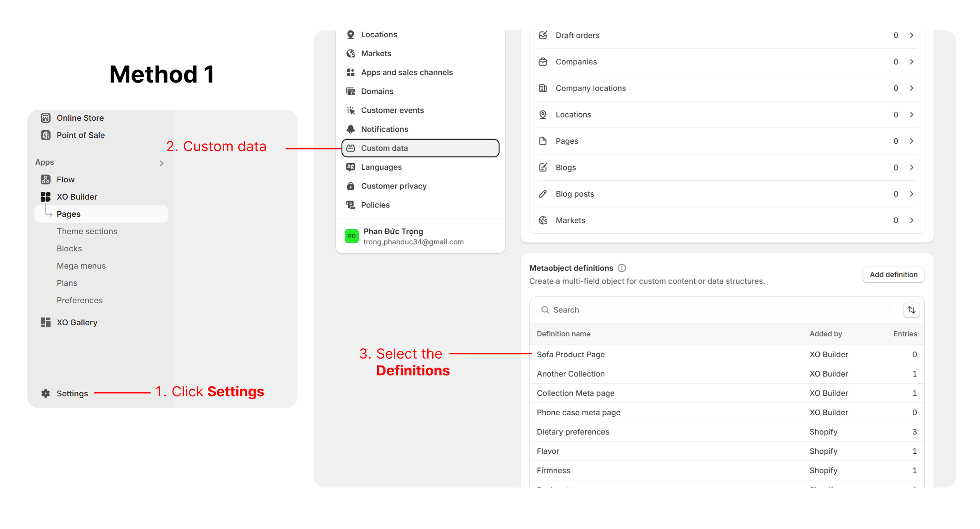Open Languages settings menu item

tap(381, 167)
